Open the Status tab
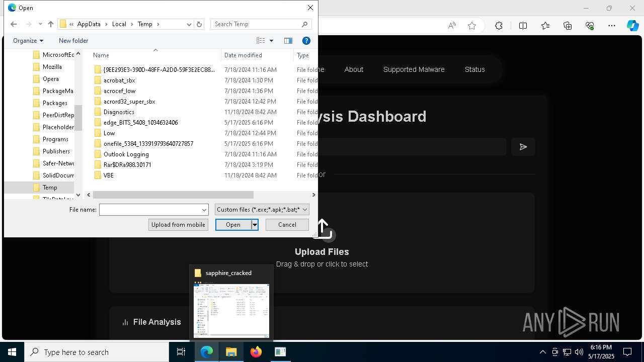Screen dimensions: 644x362 point(474,69)
